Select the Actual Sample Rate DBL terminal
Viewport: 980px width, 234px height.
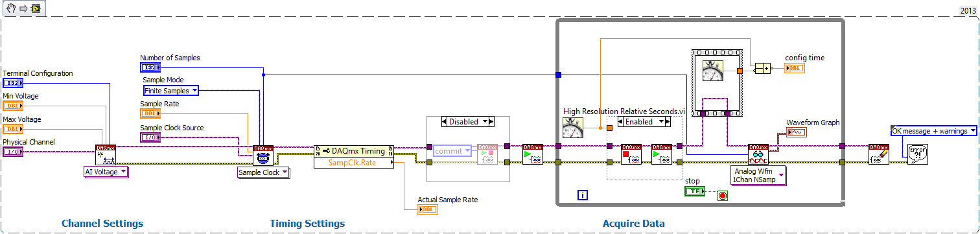click(x=428, y=209)
